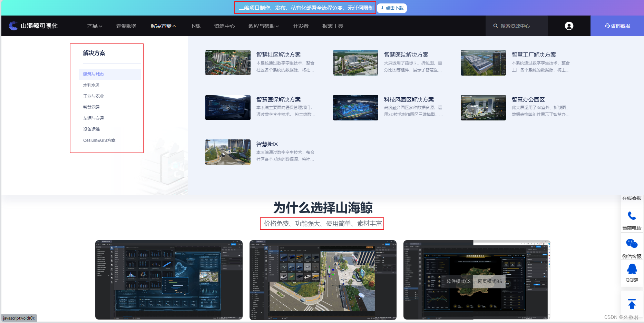Expand the 教程与帮助 dropdown menu
Image resolution: width=644 pixels, height=323 pixels.
point(264,26)
